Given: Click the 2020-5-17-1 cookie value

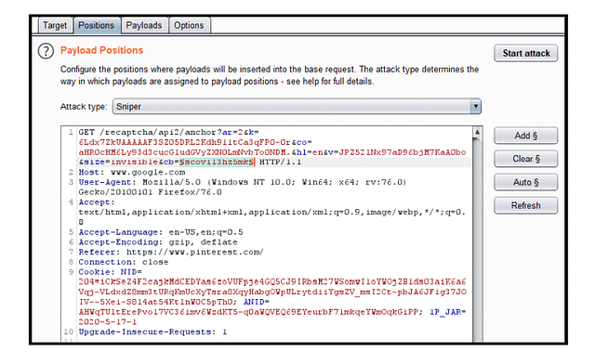Looking at the screenshot, I should [108, 322].
